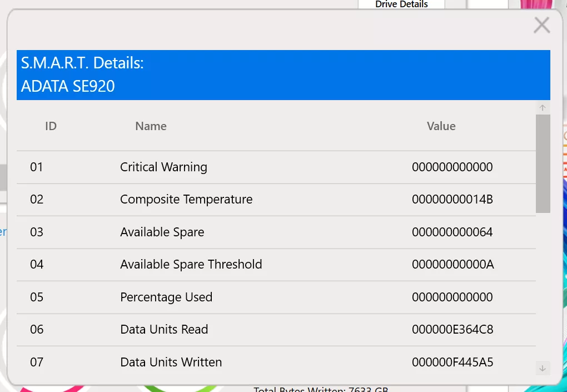Click value 00000000014B for Composite Temperature

tap(452, 199)
